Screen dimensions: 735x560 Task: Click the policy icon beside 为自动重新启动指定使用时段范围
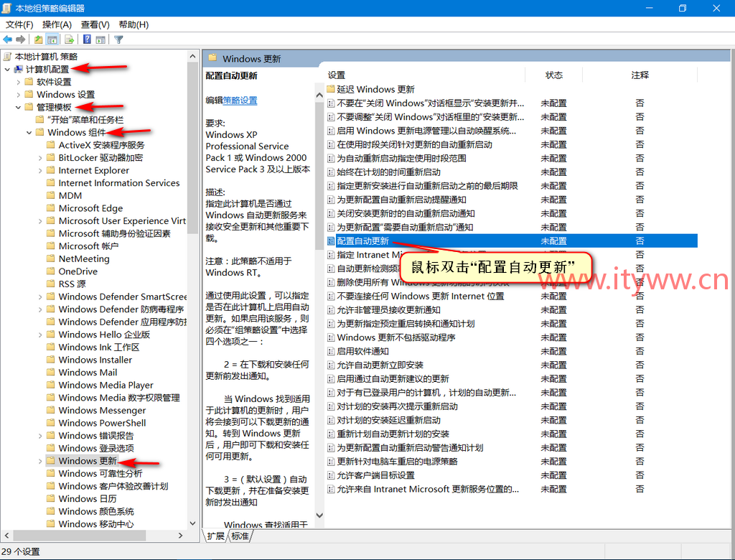tap(331, 158)
